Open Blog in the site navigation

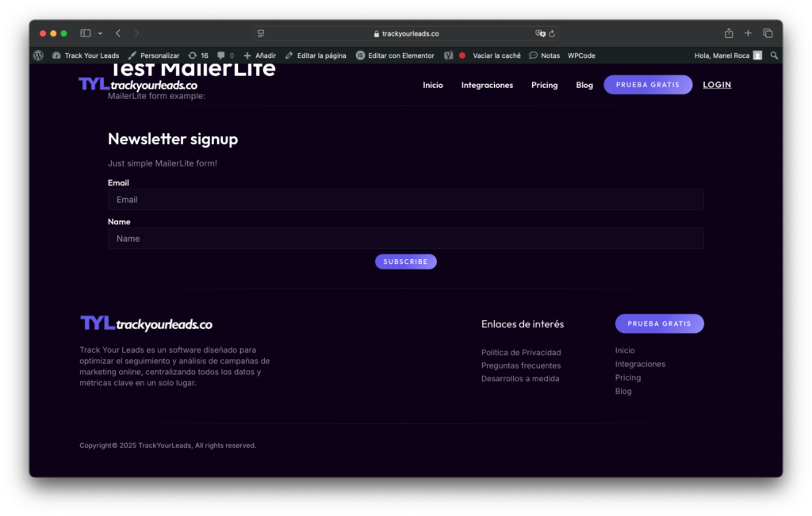point(584,85)
